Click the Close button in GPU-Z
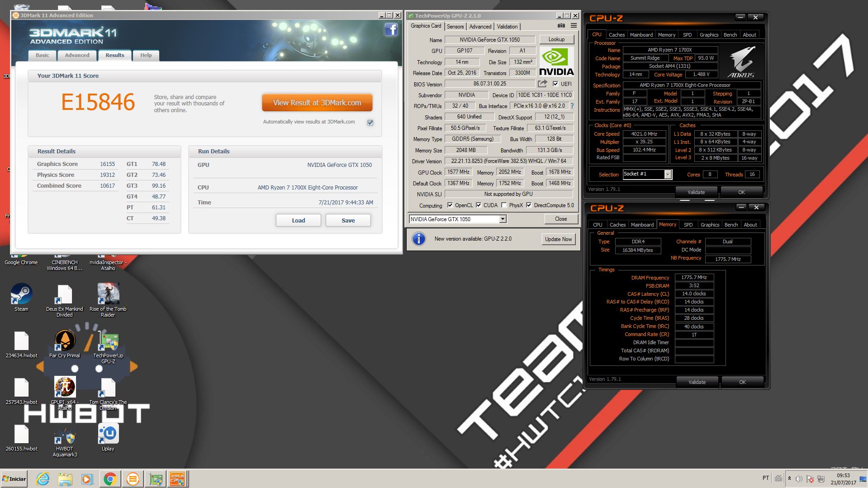This screenshot has height=488, width=868. click(x=561, y=219)
